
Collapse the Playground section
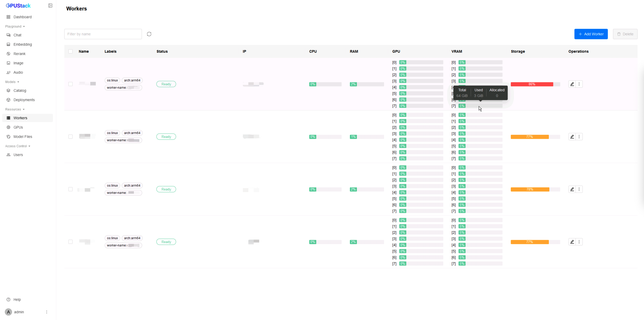[24, 26]
